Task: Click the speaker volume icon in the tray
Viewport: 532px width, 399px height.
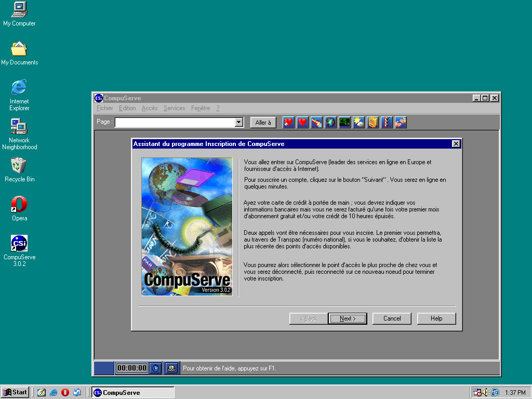Action: [x=486, y=393]
